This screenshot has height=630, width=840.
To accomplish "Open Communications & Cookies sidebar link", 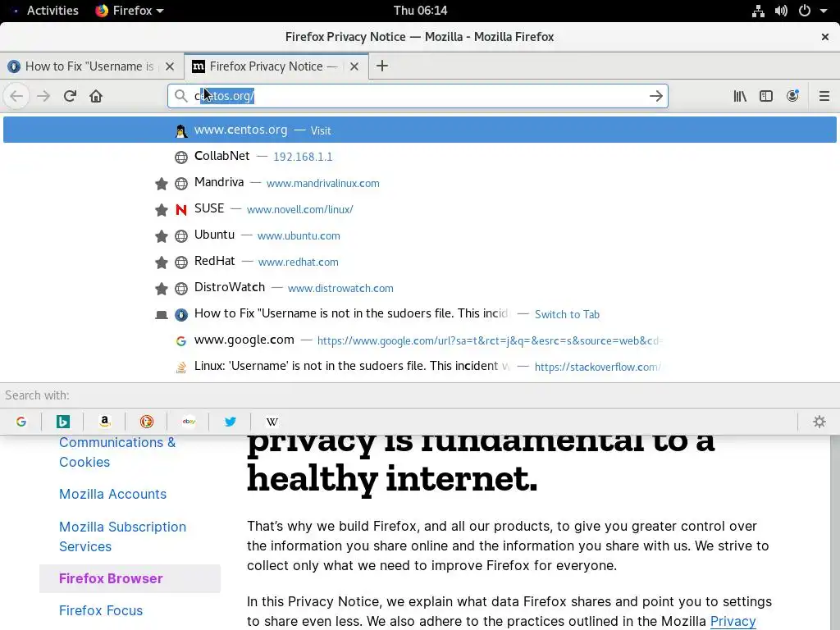I will (x=117, y=452).
